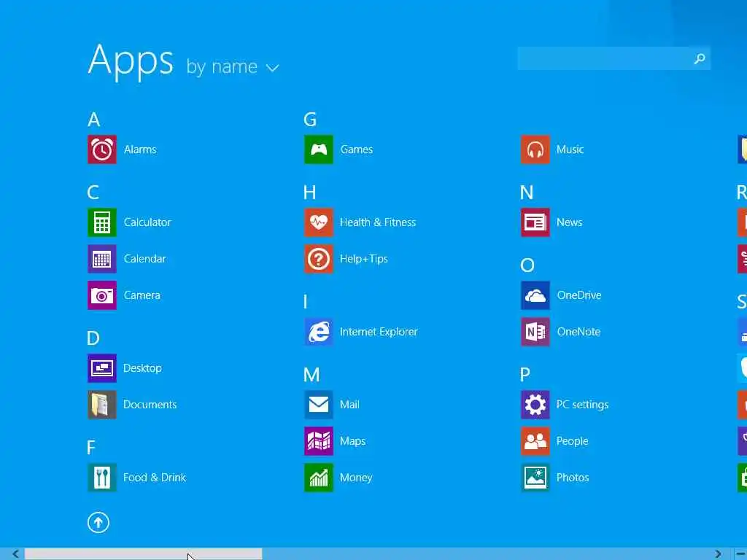Launch the Food & Drink icon
The width and height of the screenshot is (747, 560).
pyautogui.click(x=102, y=478)
